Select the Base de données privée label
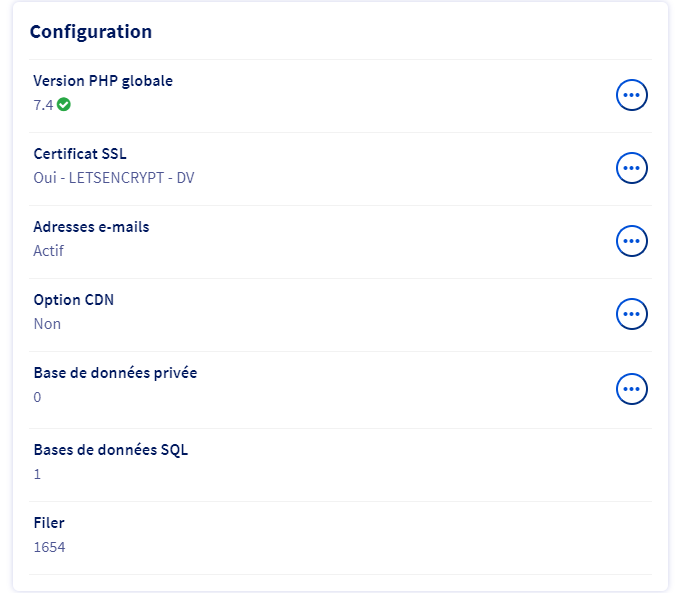 115,373
